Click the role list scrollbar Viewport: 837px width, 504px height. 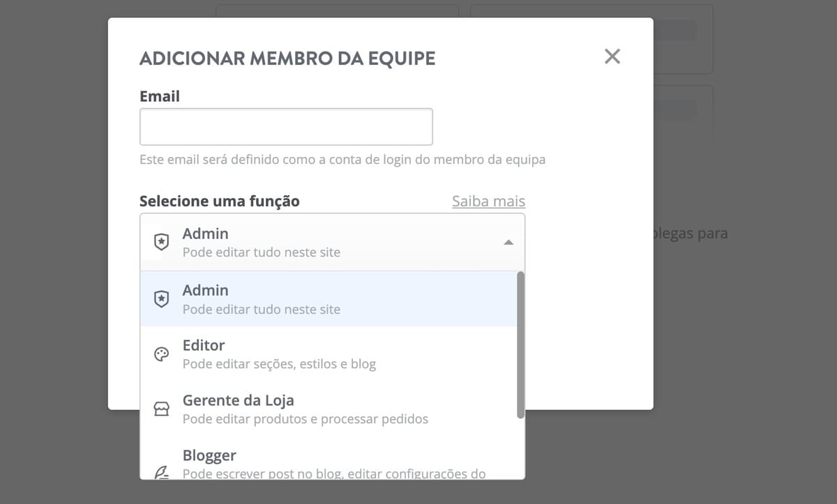[x=520, y=345]
